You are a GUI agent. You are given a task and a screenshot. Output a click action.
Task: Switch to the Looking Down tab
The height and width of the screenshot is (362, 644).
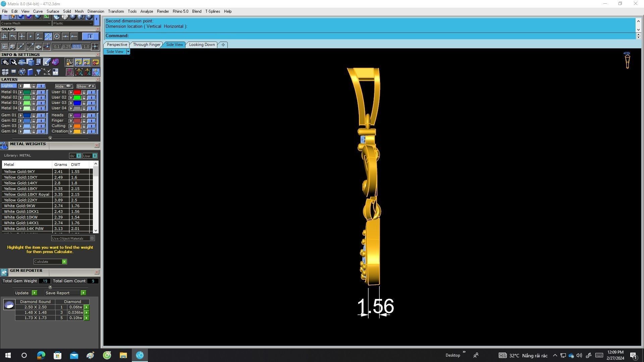202,45
